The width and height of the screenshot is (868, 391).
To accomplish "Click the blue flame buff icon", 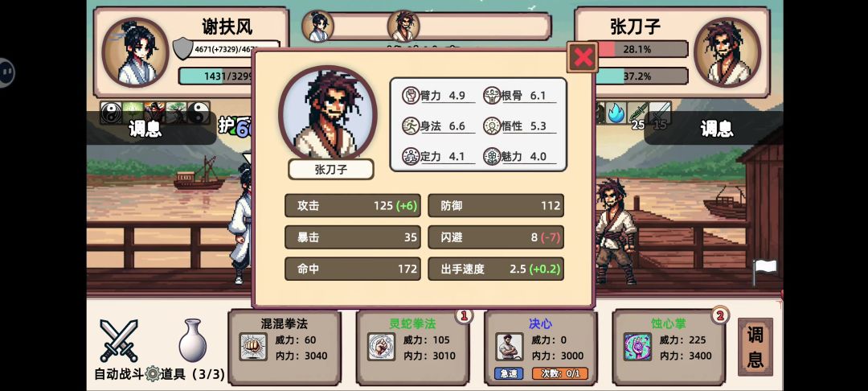I will pyautogui.click(x=616, y=113).
